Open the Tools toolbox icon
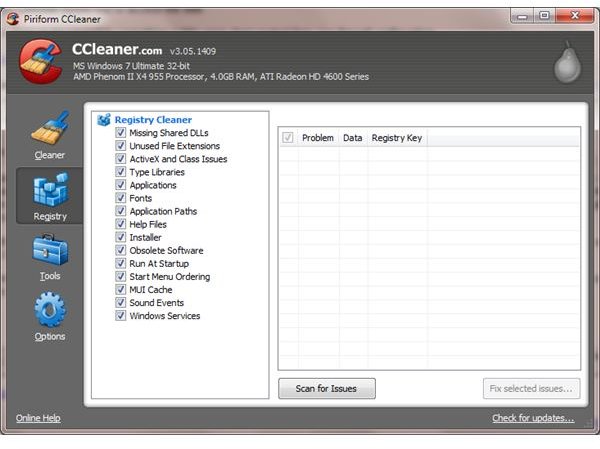The height and width of the screenshot is (449, 600). tap(50, 250)
